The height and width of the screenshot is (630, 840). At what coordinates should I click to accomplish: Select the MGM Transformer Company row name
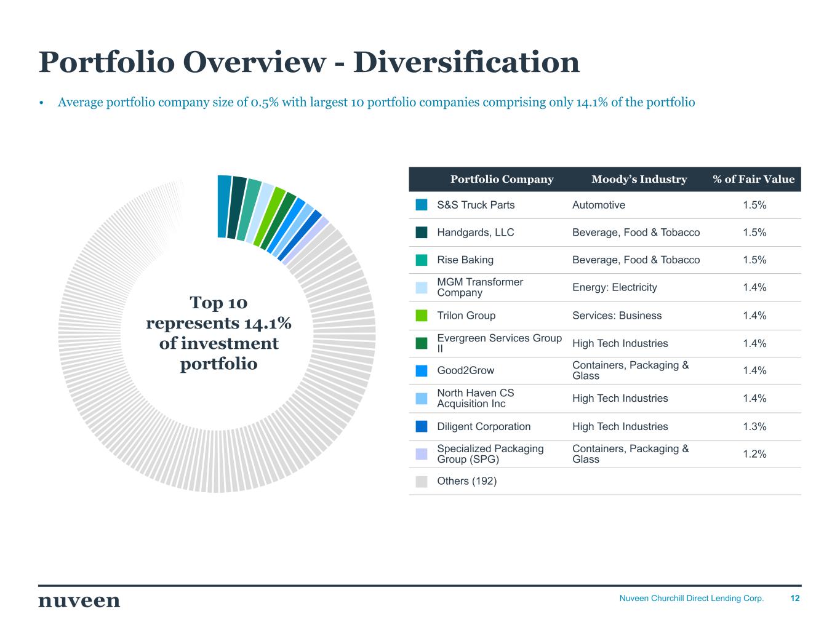click(x=480, y=287)
